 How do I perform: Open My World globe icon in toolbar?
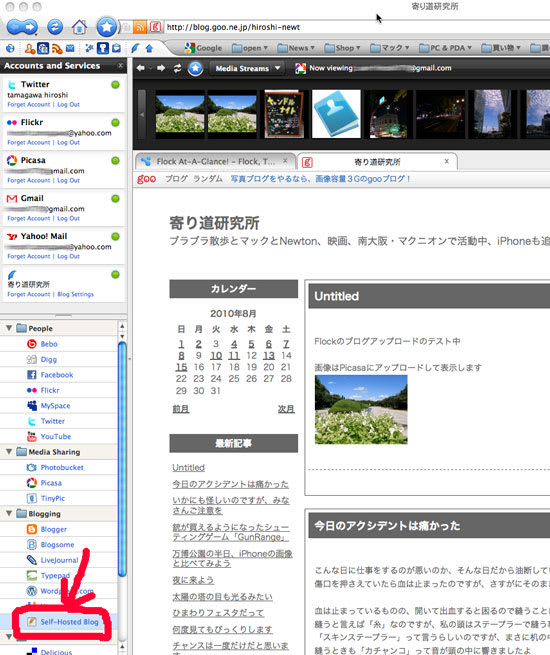pos(10,48)
